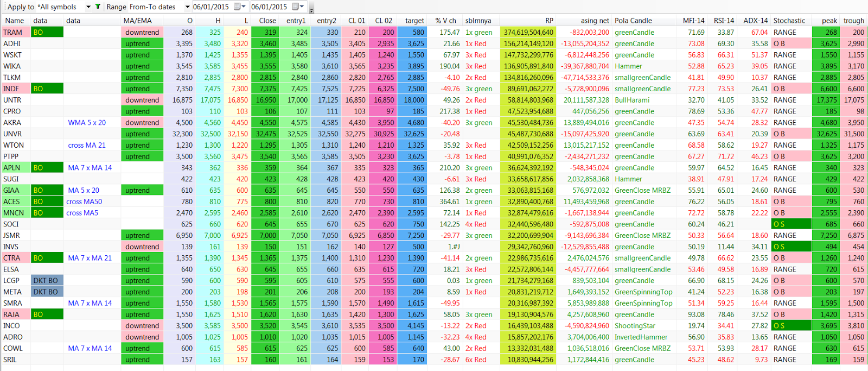The image size is (868, 371).
Task: Sort by the entry1 column header
Action: coord(296,21)
